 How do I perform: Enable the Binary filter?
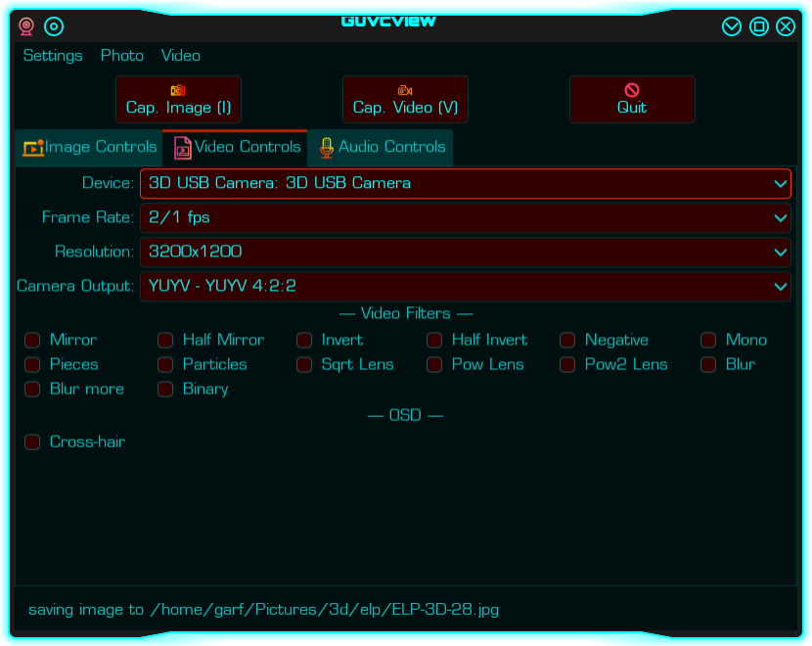pos(165,389)
